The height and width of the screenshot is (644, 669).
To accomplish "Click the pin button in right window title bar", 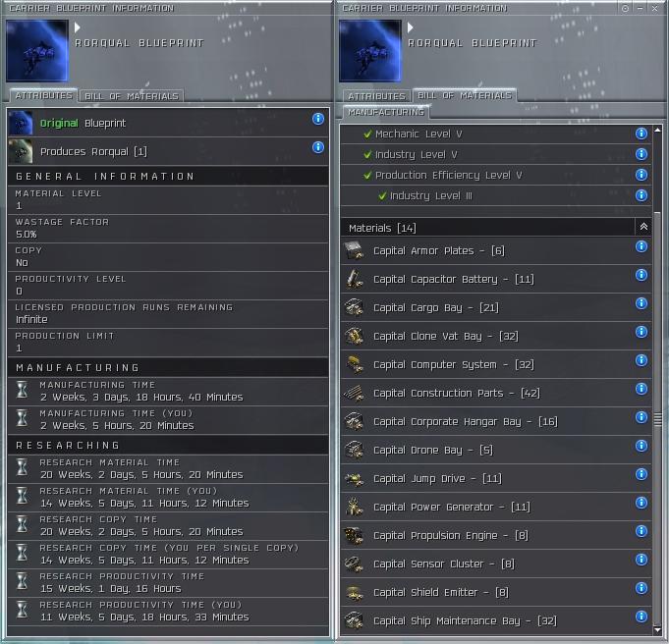I will click(625, 8).
